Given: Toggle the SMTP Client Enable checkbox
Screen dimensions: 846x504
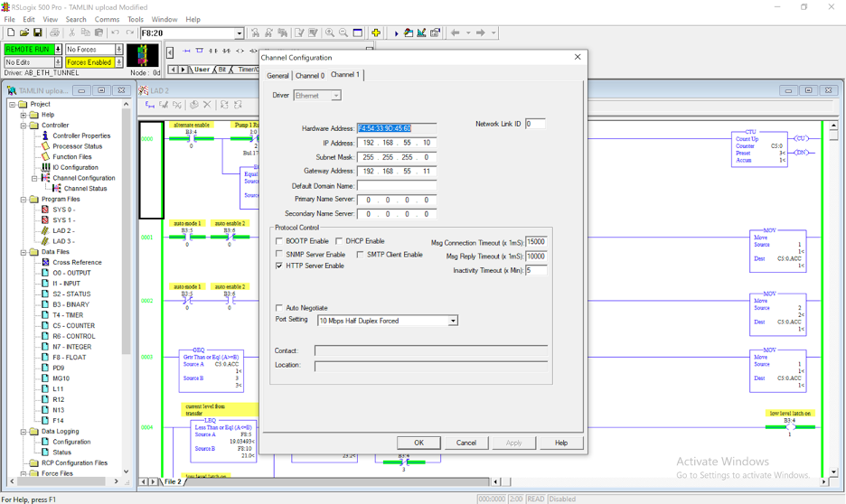Looking at the screenshot, I should pyautogui.click(x=360, y=255).
